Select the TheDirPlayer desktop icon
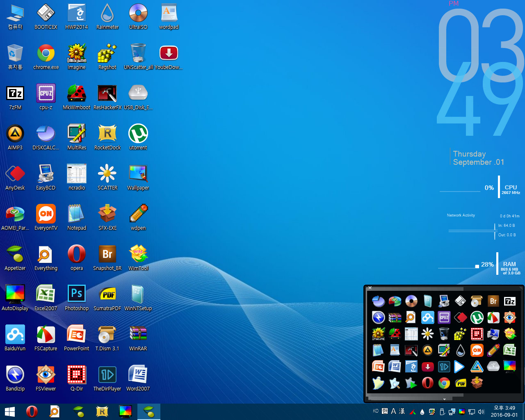The width and height of the screenshot is (525, 420). pos(107,379)
